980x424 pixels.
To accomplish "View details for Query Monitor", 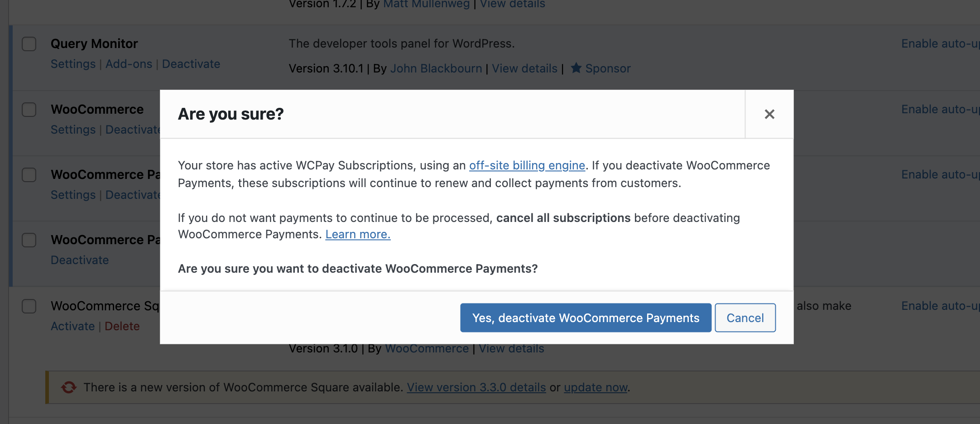I will [524, 68].
